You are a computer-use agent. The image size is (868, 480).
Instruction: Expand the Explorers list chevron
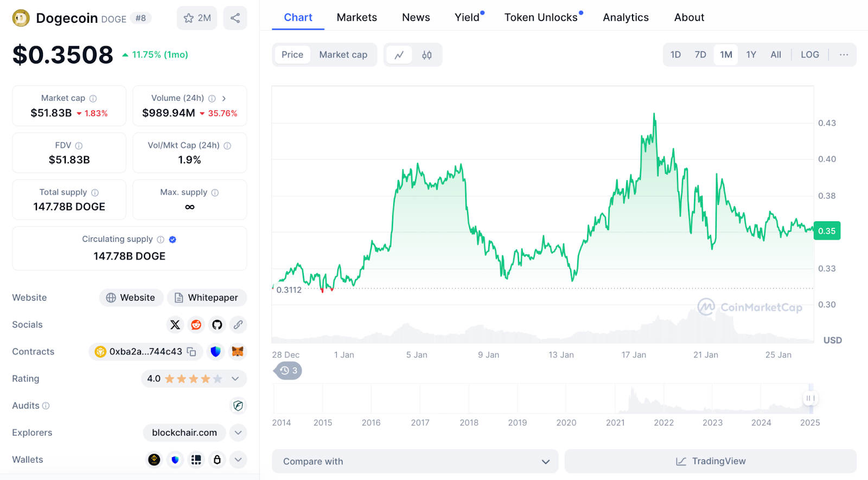(x=238, y=433)
